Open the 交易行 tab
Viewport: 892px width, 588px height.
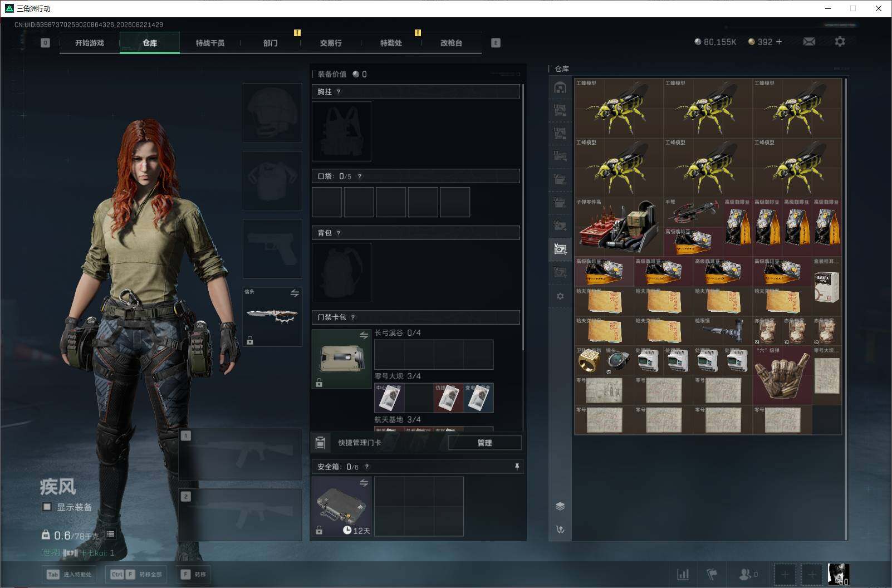tap(331, 43)
